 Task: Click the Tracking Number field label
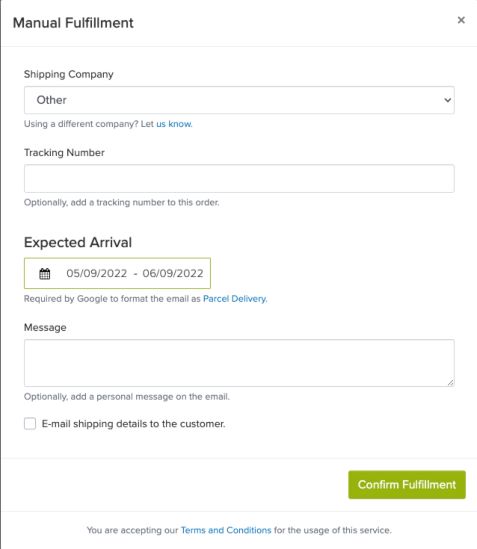click(x=64, y=153)
